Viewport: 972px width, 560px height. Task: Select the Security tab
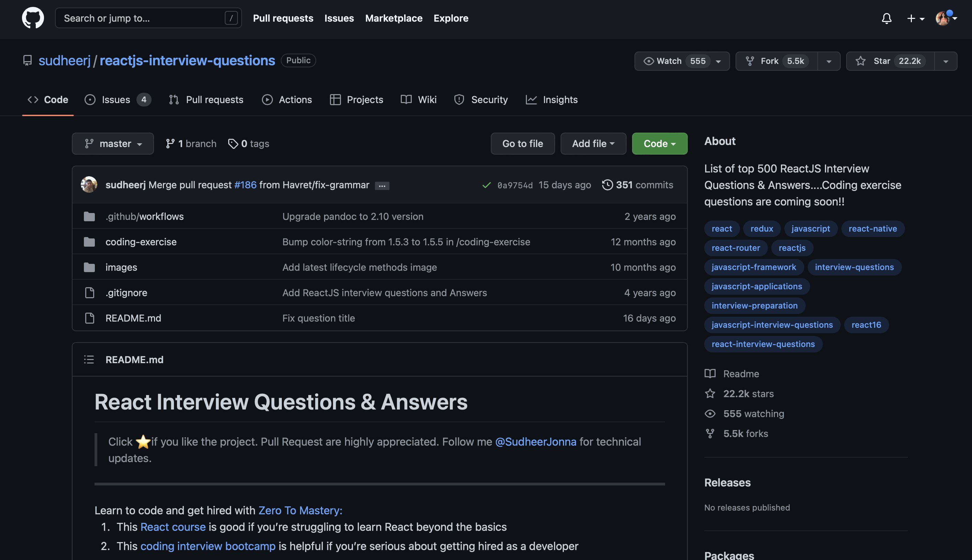click(x=481, y=100)
